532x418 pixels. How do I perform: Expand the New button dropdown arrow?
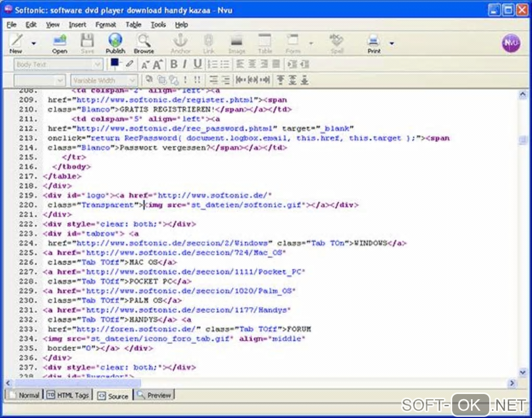coord(33,43)
